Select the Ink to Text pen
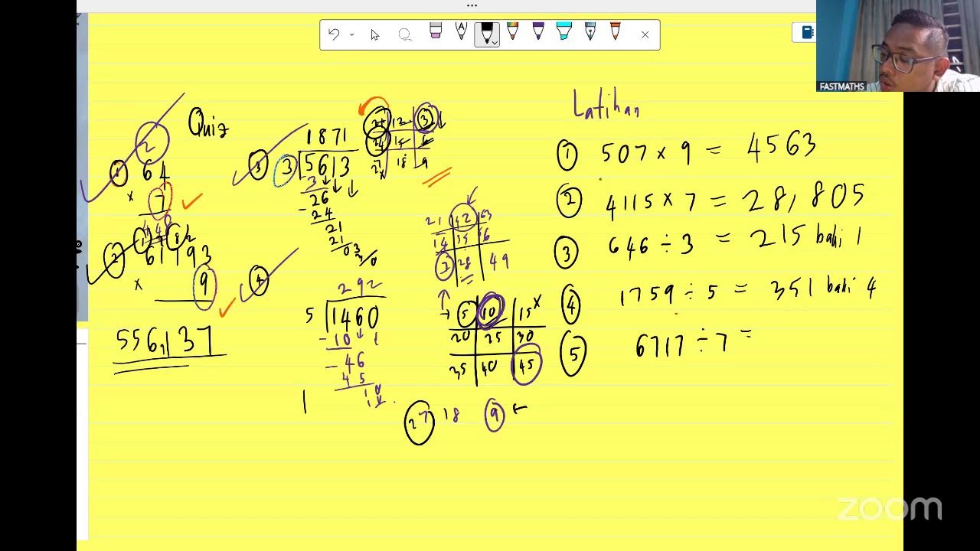This screenshot has width=980, height=551. pyautogui.click(x=461, y=31)
